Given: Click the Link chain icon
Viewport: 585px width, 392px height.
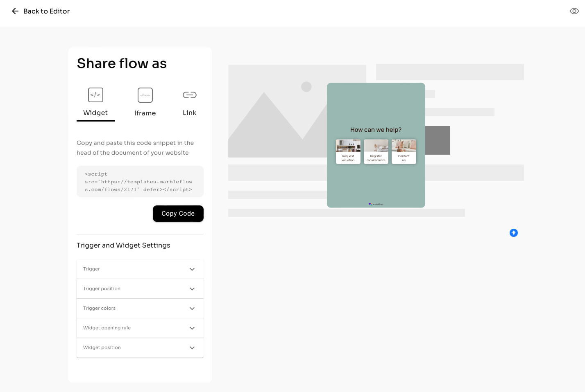Looking at the screenshot, I should coord(190,95).
